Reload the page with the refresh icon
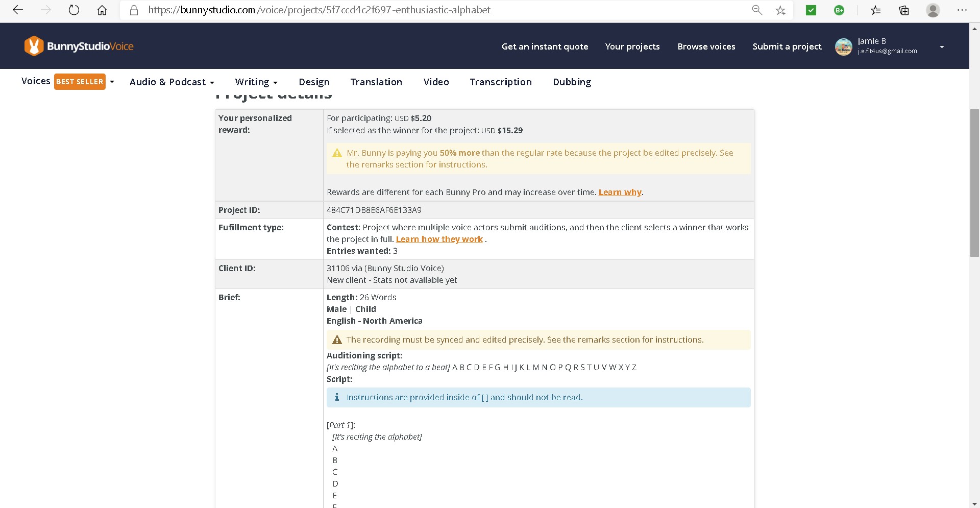The image size is (980, 508). tap(74, 10)
